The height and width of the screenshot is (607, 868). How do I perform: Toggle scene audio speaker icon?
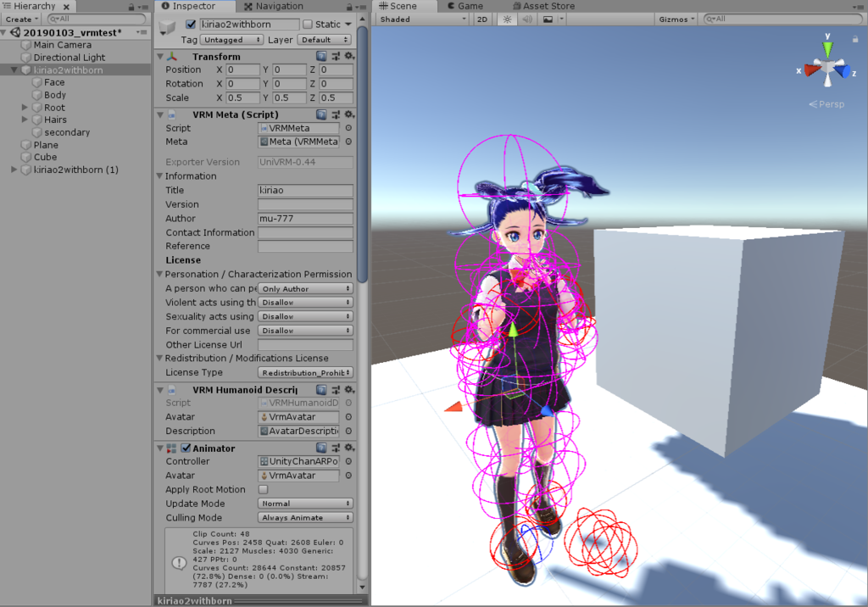tap(527, 19)
